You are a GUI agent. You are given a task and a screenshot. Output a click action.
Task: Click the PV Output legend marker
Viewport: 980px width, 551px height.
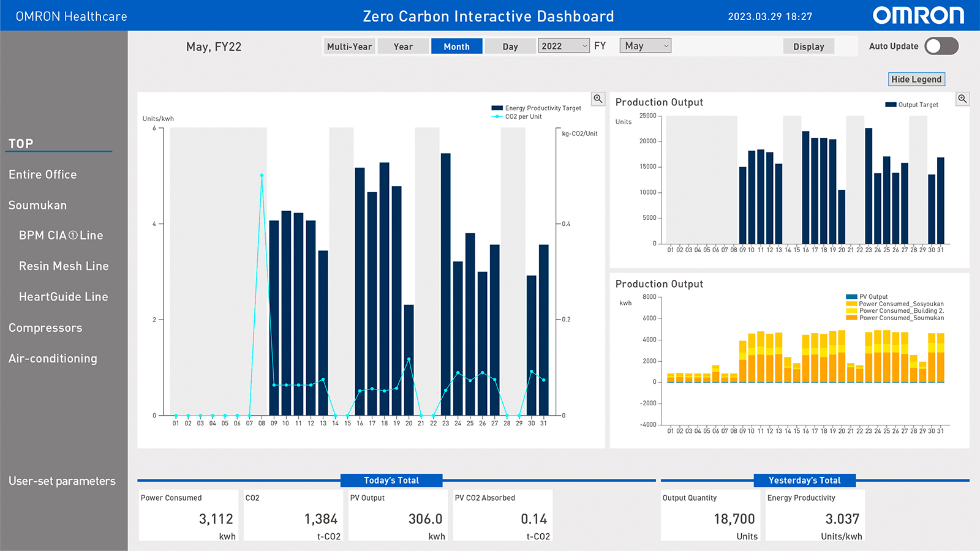851,297
